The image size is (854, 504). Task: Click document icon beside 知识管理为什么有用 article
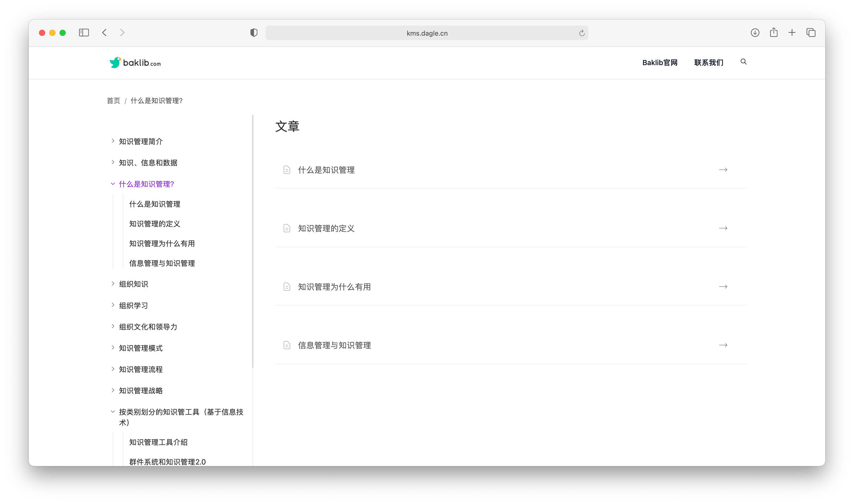[287, 287]
